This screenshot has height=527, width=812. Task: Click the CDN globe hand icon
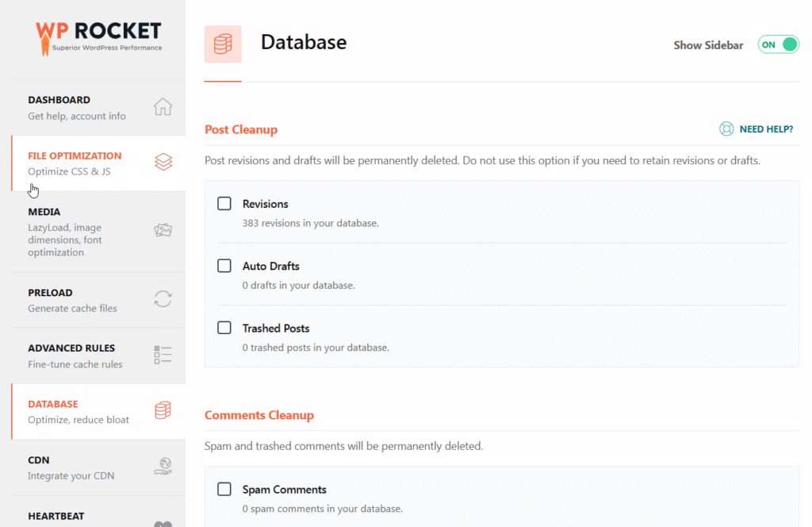tap(163, 467)
